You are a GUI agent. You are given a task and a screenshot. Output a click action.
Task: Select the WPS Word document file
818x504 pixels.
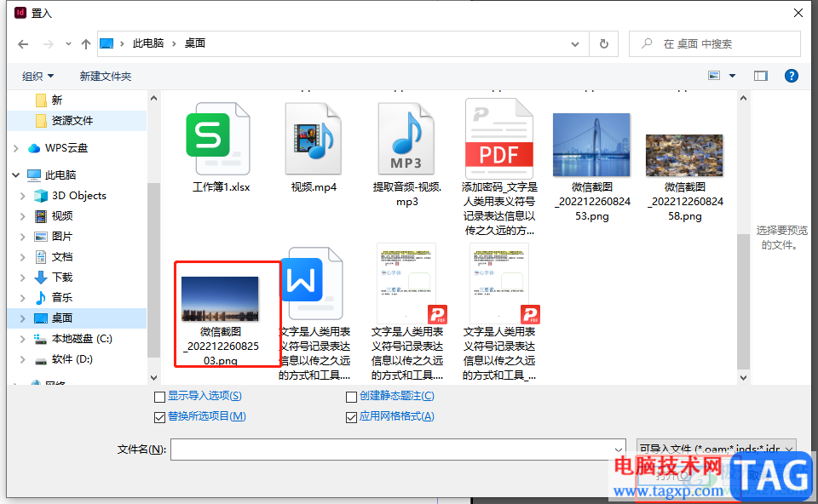(x=314, y=312)
